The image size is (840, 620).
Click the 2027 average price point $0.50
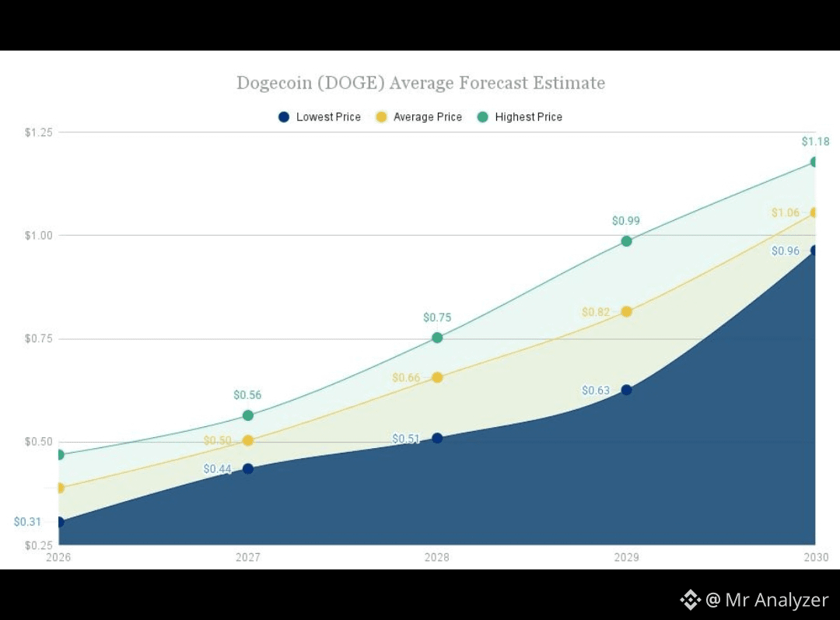248,440
